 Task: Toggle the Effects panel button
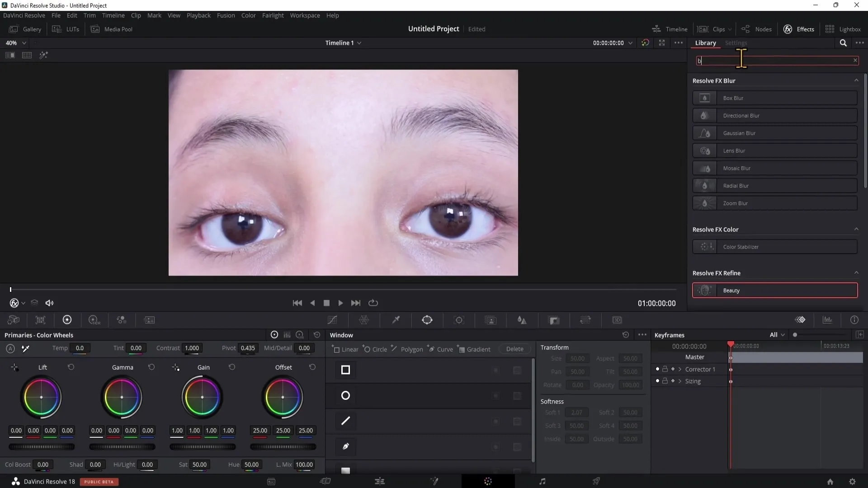[x=799, y=29]
